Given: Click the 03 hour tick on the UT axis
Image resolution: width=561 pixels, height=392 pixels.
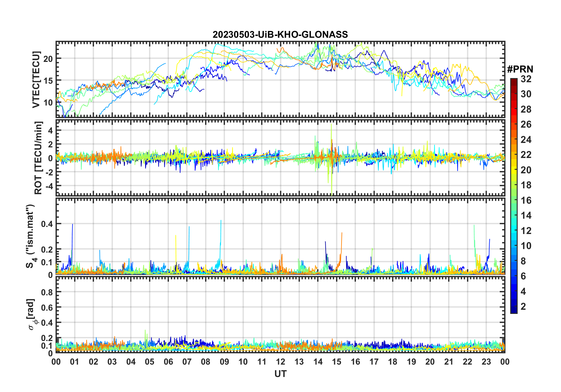Looking at the screenshot, I should coord(112,362).
